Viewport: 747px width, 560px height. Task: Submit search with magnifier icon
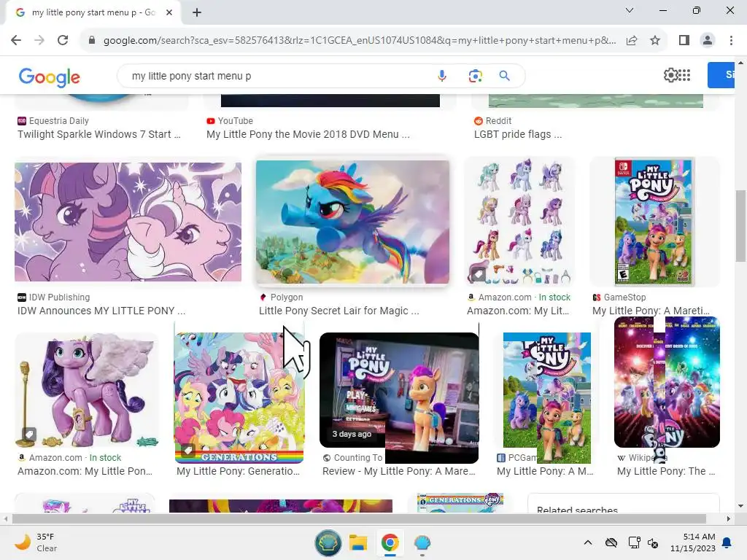point(505,76)
